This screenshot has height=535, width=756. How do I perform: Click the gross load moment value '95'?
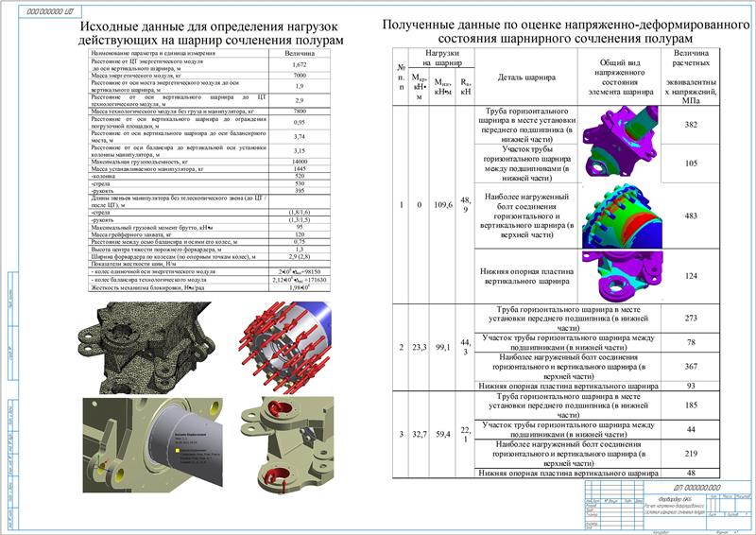coord(300,227)
